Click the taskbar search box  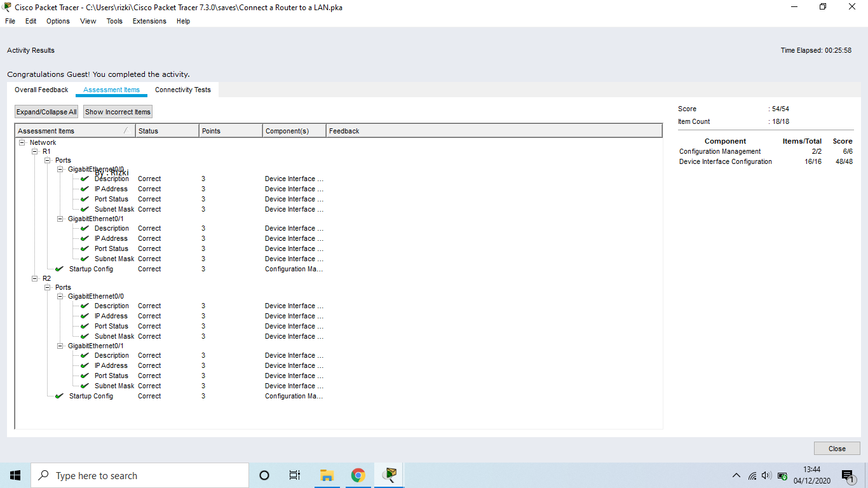pos(140,475)
